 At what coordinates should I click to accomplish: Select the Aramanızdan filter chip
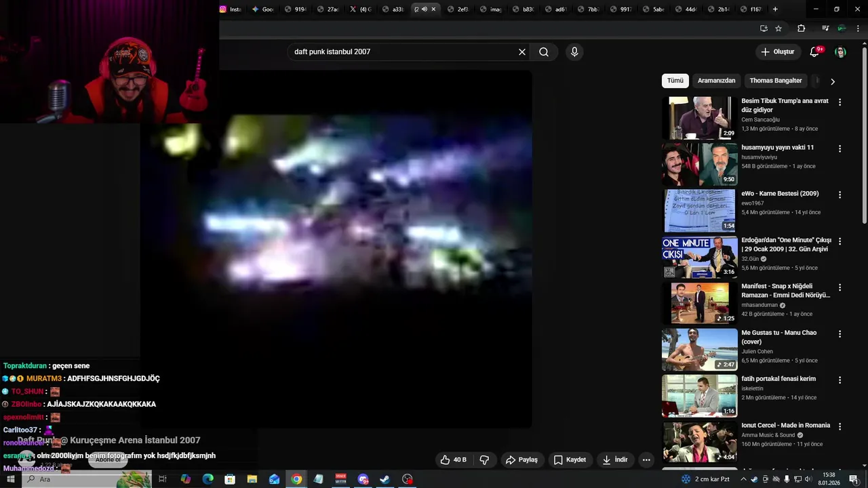click(x=716, y=81)
